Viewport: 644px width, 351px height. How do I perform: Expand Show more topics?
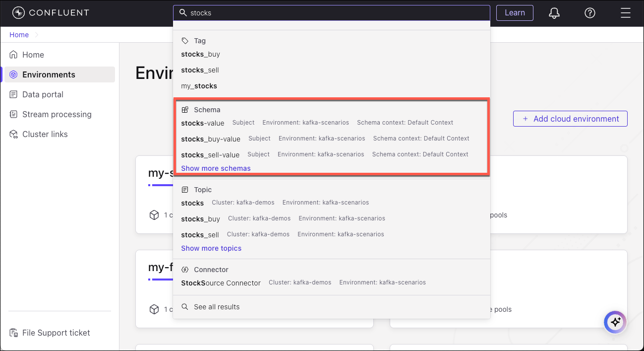211,248
